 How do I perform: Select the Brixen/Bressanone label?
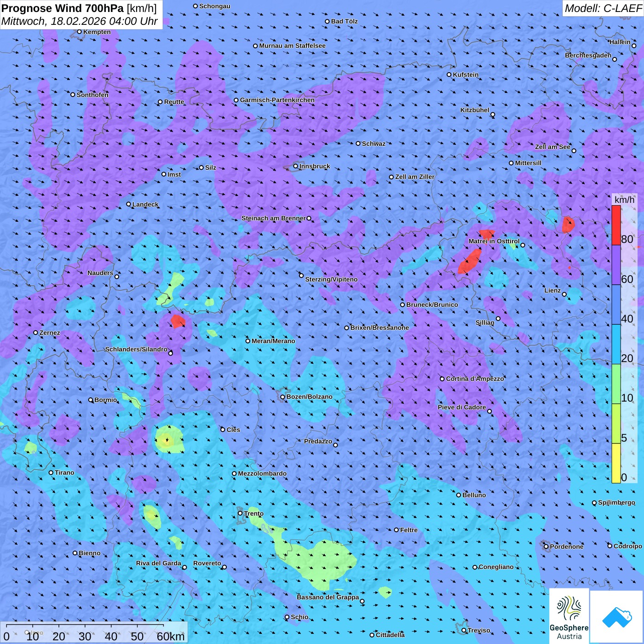point(379,328)
